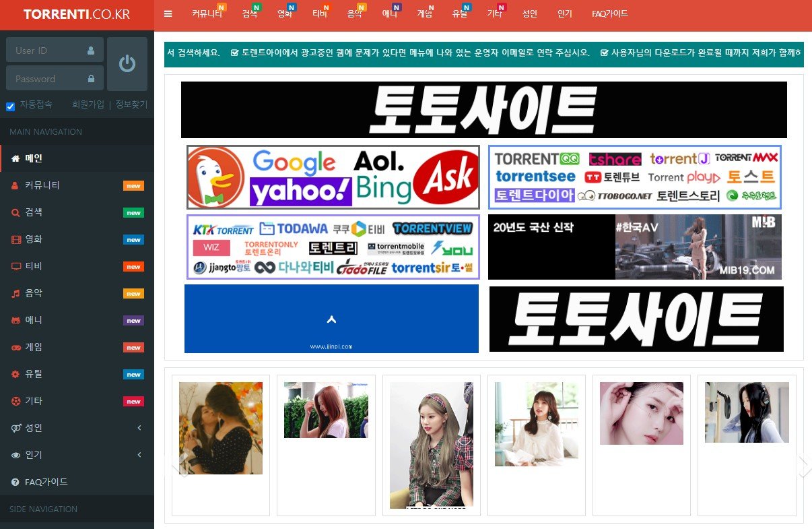The width and height of the screenshot is (812, 529).
Task: Click the 정보찾기 account recovery link
Action: coord(131,104)
